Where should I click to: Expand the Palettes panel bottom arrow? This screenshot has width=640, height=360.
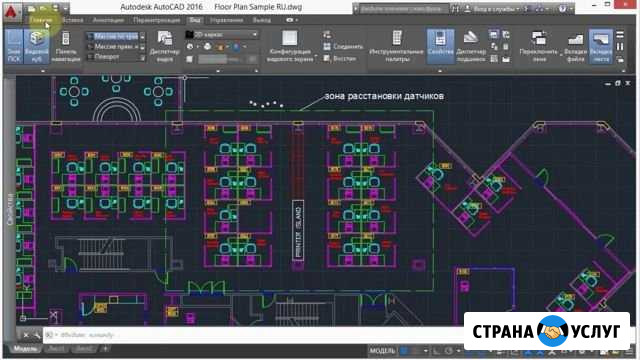click(x=440, y=71)
